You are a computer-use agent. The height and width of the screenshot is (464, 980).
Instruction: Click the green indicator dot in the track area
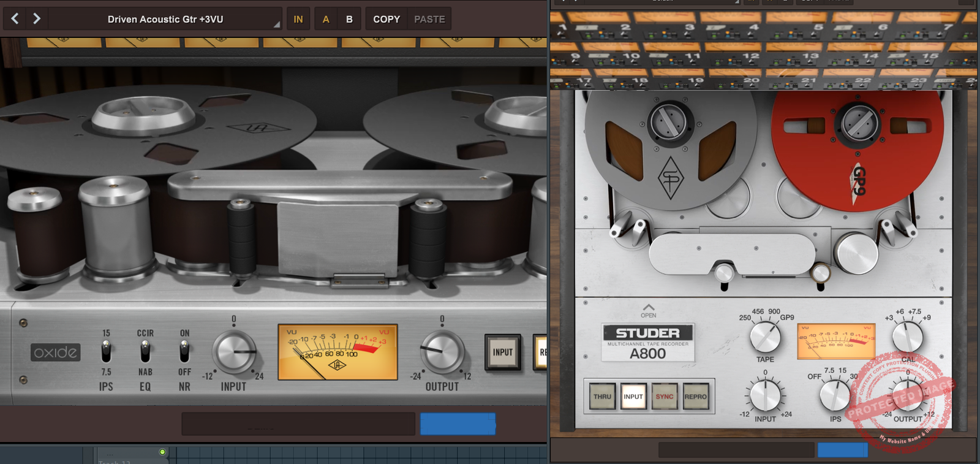point(162,452)
